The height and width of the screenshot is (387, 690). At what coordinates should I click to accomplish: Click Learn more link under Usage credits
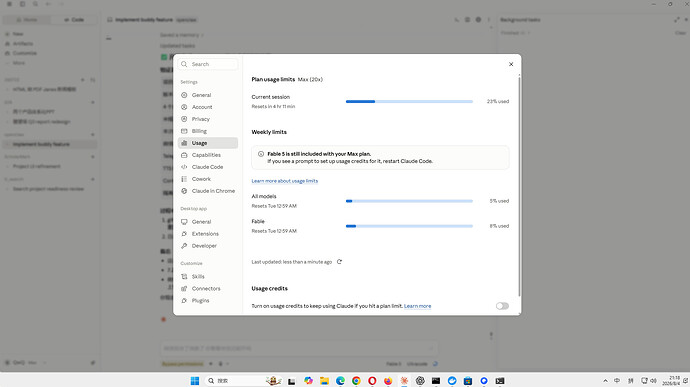click(417, 306)
